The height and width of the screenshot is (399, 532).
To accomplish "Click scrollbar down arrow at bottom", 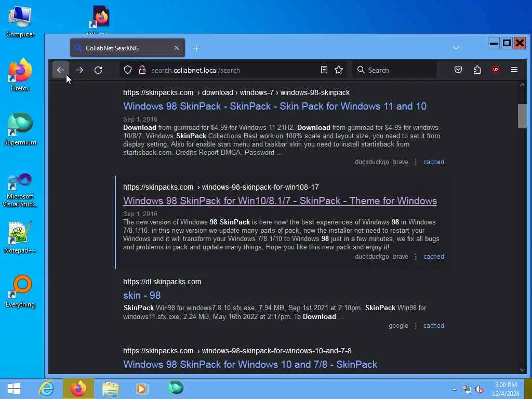I will coord(522,370).
